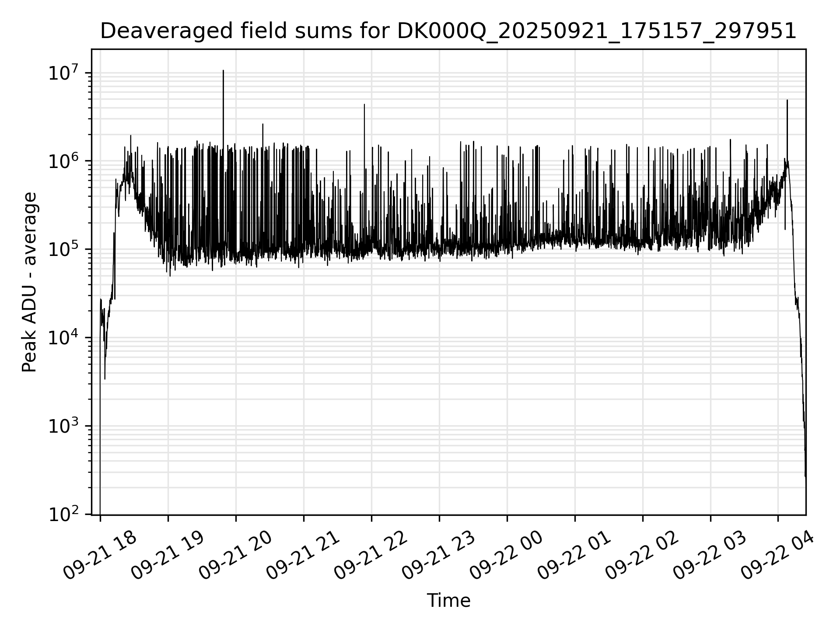
Task: Click the '09-21 20' x tick label
Action: [x=236, y=556]
